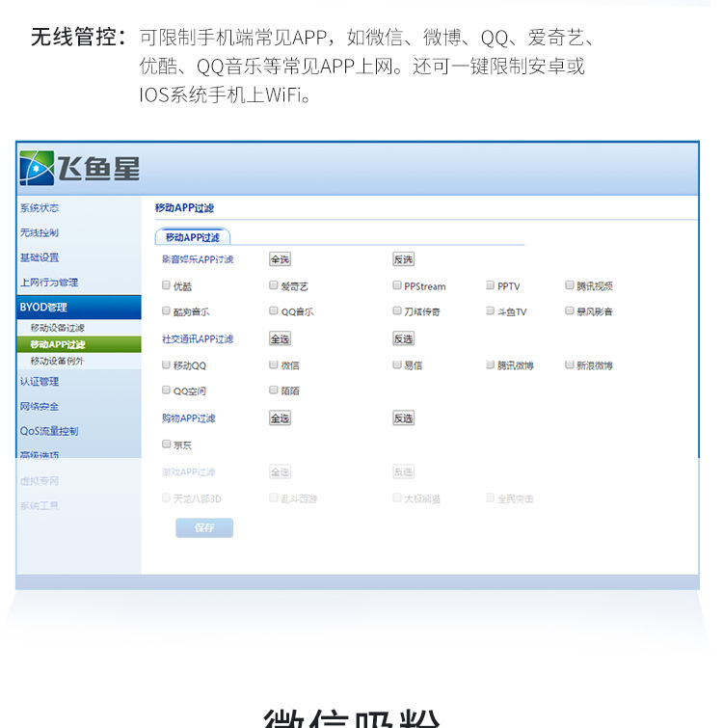Click 反选 for 影音娱乐APP过滤
Image resolution: width=723 pixels, height=728 pixels.
pyautogui.click(x=403, y=259)
